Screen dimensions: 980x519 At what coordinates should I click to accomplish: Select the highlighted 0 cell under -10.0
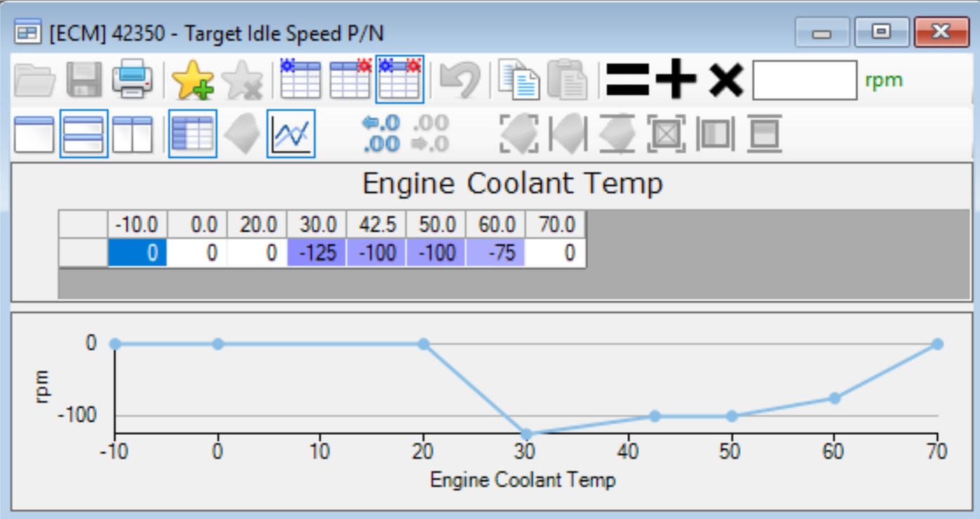[137, 252]
